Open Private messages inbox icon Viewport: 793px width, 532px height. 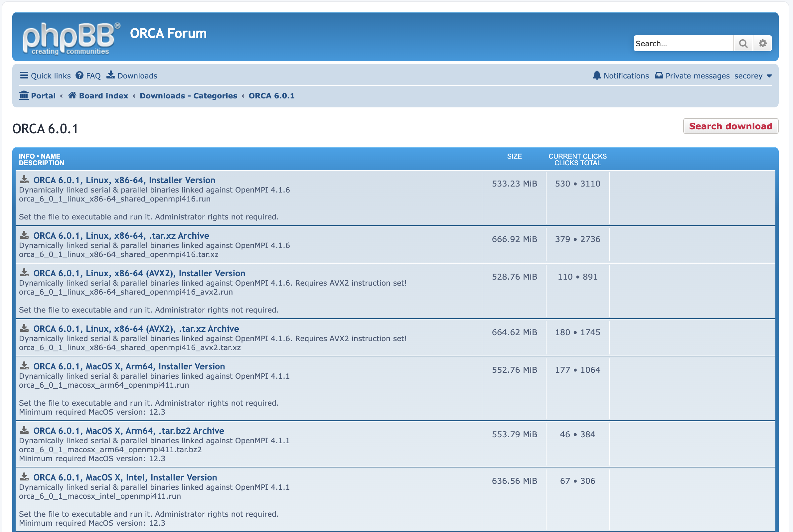point(659,75)
